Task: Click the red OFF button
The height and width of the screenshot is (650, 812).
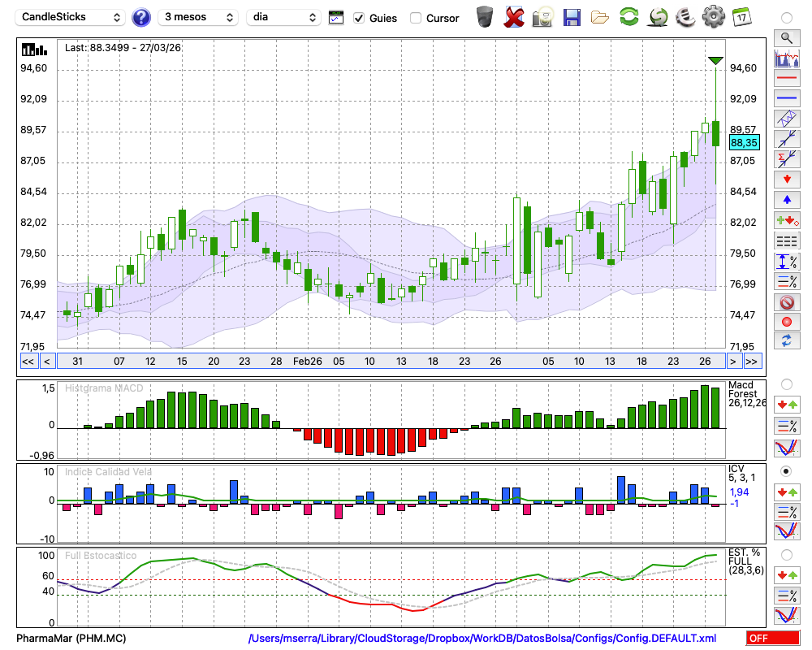Action: (772, 639)
